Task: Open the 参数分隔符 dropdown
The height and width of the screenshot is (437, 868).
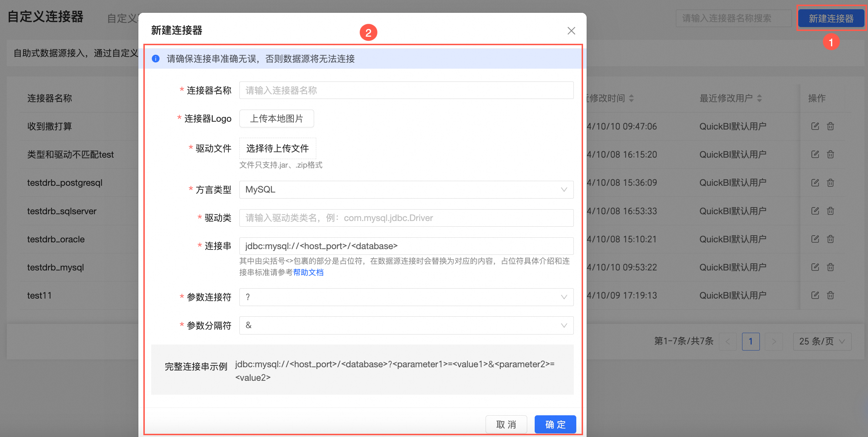Action: tap(406, 325)
